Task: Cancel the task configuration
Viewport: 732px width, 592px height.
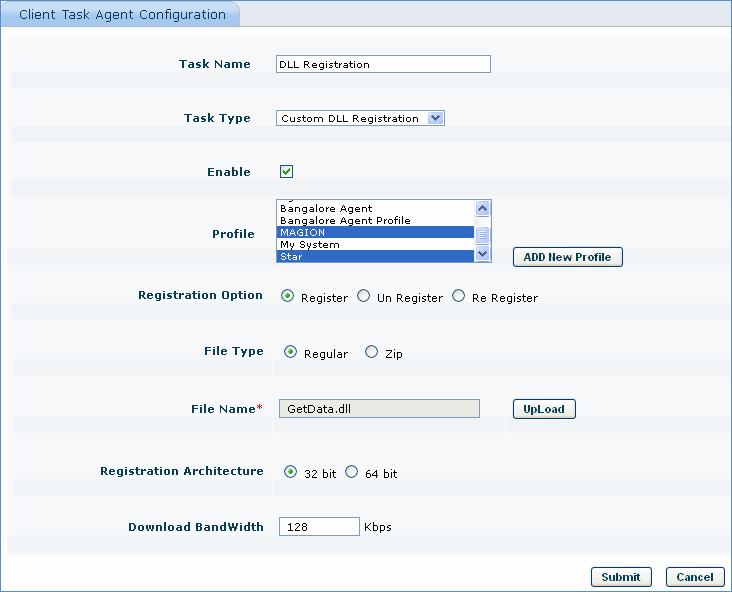Action: 694,577
